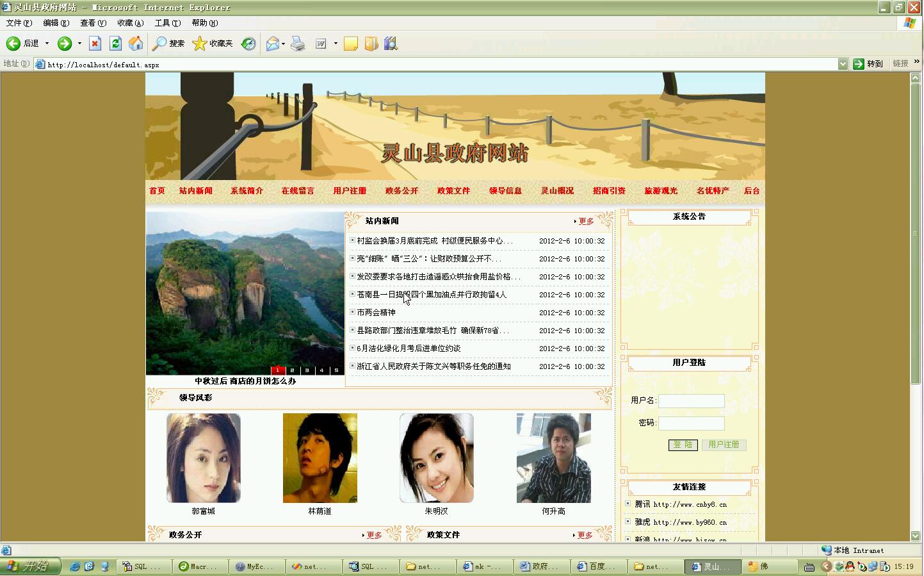This screenshot has width=924, height=576.
Task: Click 更多 link in 政务公开 section
Action: [x=374, y=536]
